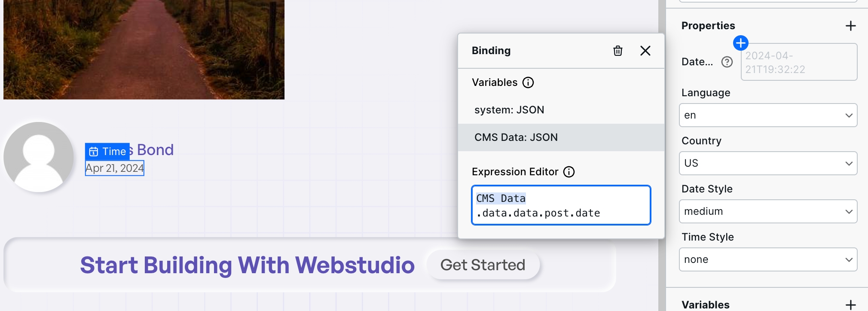
Task: Click the Properties section heading
Action: tap(708, 26)
